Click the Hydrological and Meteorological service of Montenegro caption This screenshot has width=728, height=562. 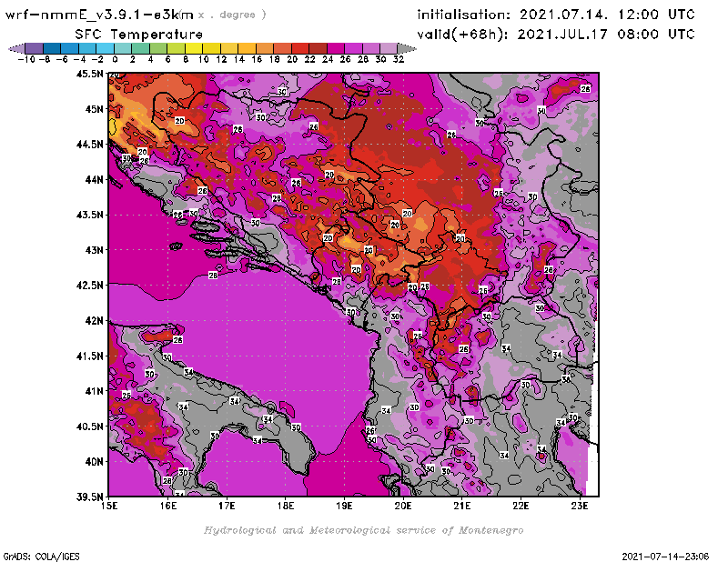pos(363,530)
